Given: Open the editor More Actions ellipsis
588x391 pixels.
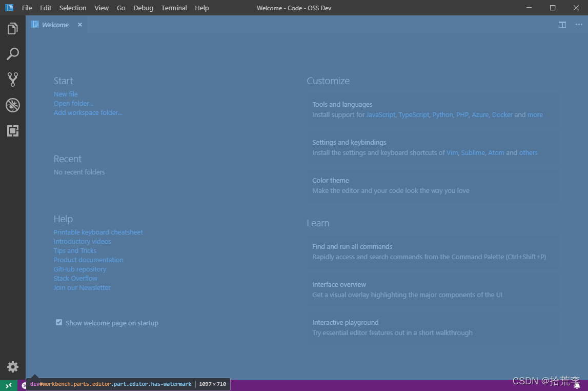Looking at the screenshot, I should (x=579, y=25).
